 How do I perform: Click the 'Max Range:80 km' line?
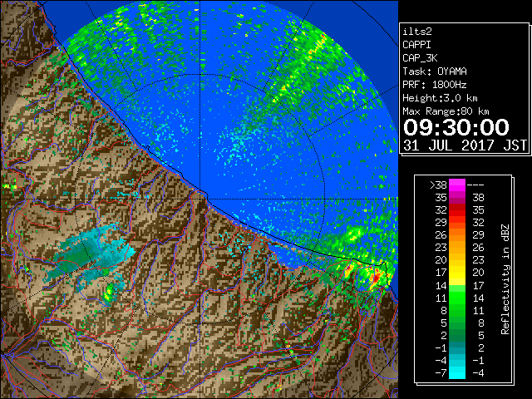[x=446, y=111]
